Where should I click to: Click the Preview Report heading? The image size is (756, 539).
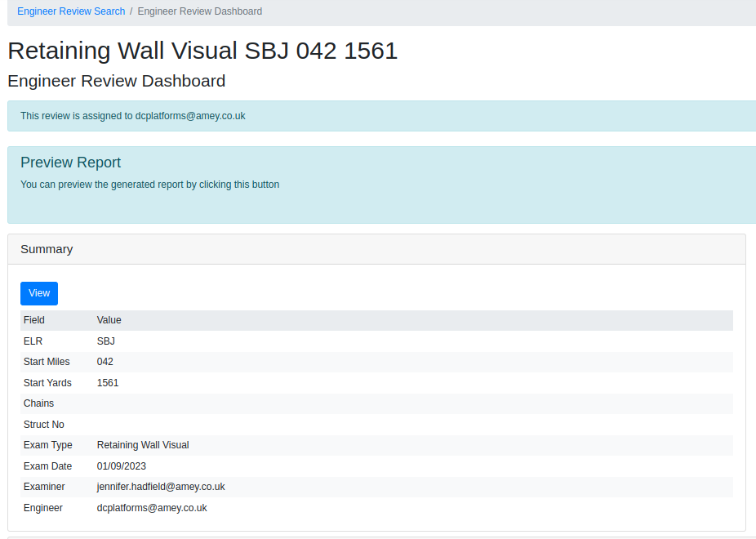pyautogui.click(x=70, y=163)
